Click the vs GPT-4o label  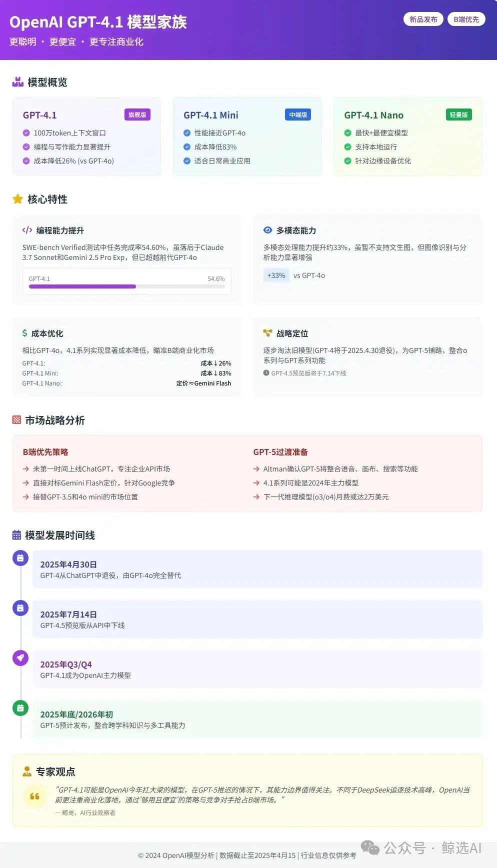click(x=309, y=275)
